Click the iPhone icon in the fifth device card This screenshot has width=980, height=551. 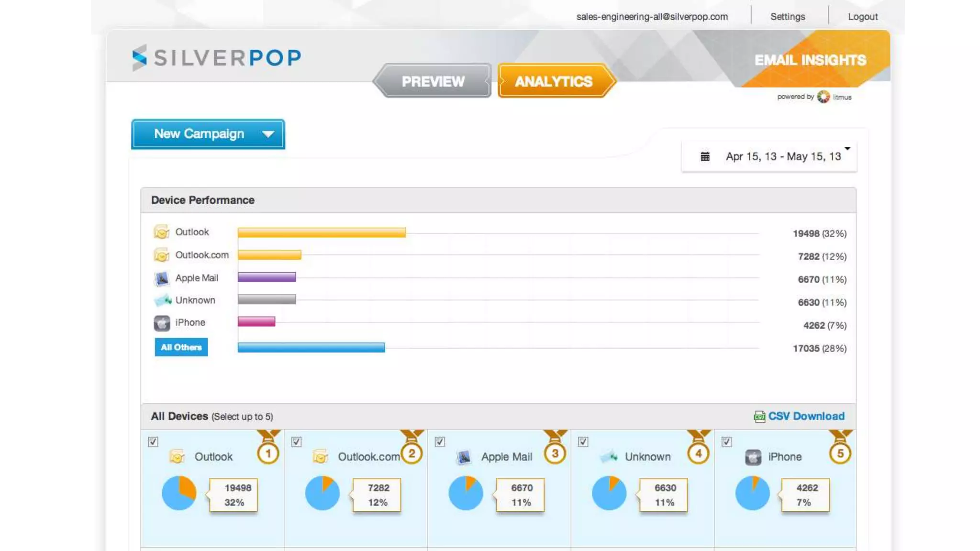tap(753, 457)
